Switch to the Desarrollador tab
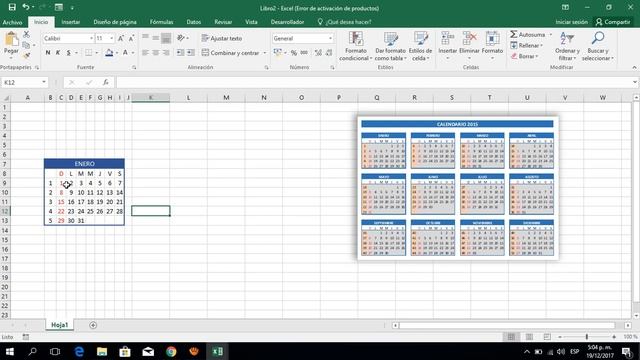 tap(287, 22)
